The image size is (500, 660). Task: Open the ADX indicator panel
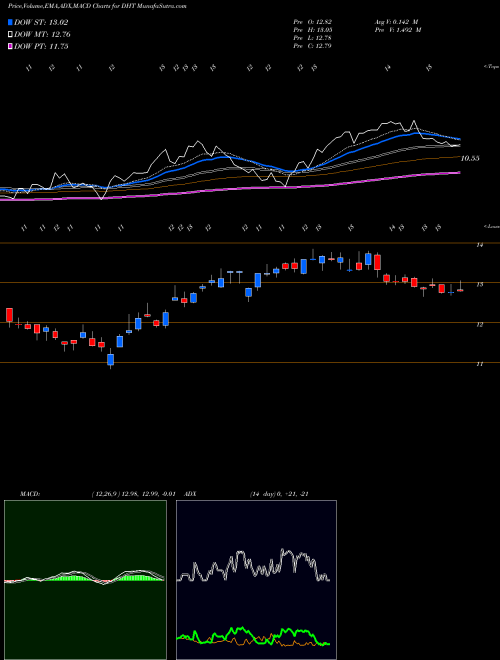pyautogui.click(x=256, y=580)
